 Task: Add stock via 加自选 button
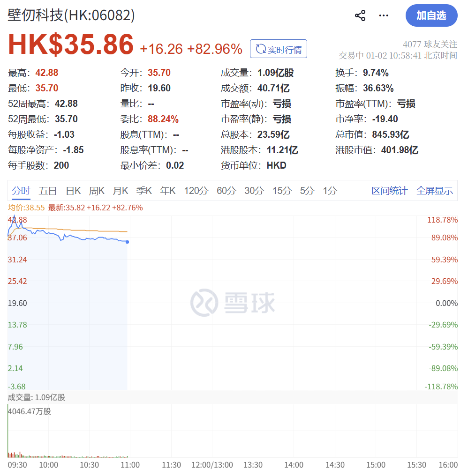(x=431, y=15)
